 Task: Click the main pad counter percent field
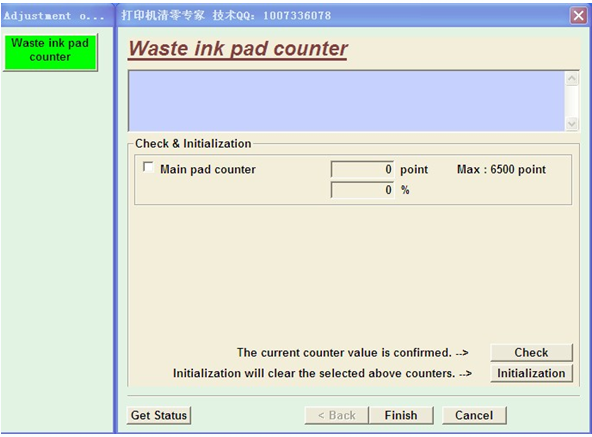coord(362,190)
